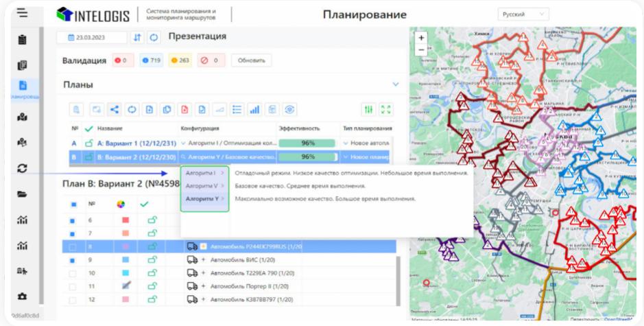Click the blue info badge showing 719
The width and height of the screenshot is (644, 326).
(x=152, y=60)
